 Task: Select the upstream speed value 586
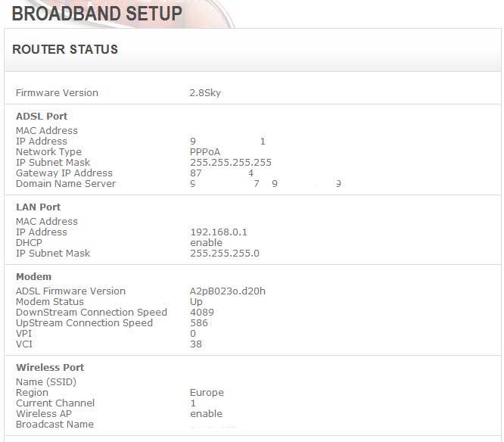(x=198, y=323)
